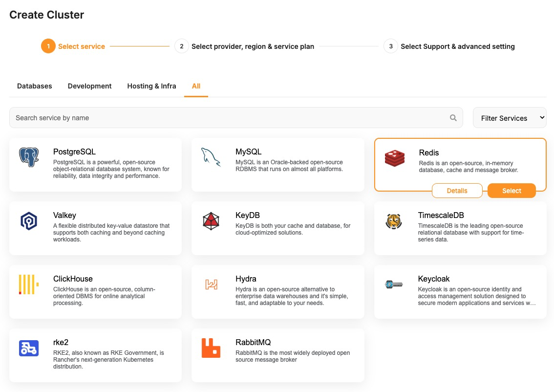
Task: Click the TimescaleDB tiger icon
Action: [393, 221]
